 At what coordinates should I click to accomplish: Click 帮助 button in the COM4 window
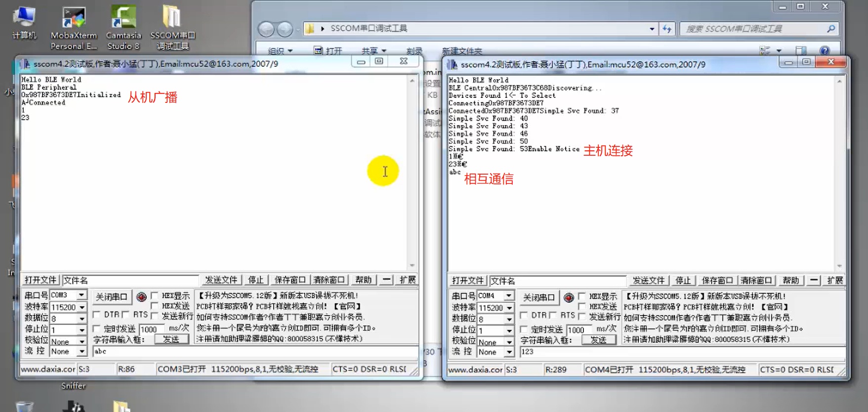click(x=790, y=281)
